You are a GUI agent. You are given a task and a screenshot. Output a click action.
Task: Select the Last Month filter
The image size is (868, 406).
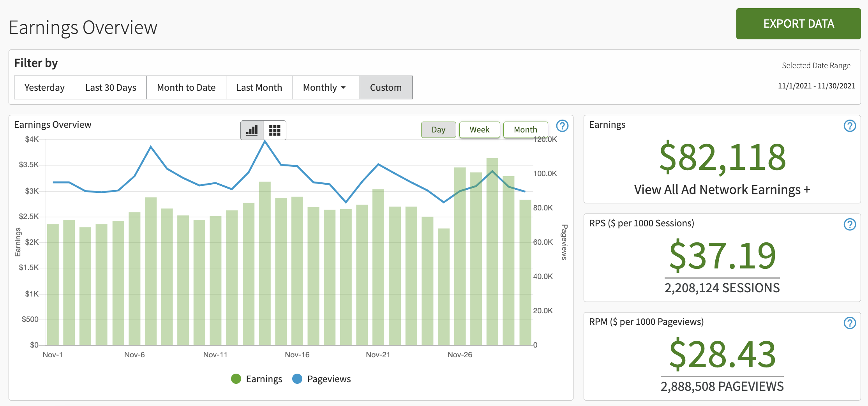click(259, 88)
